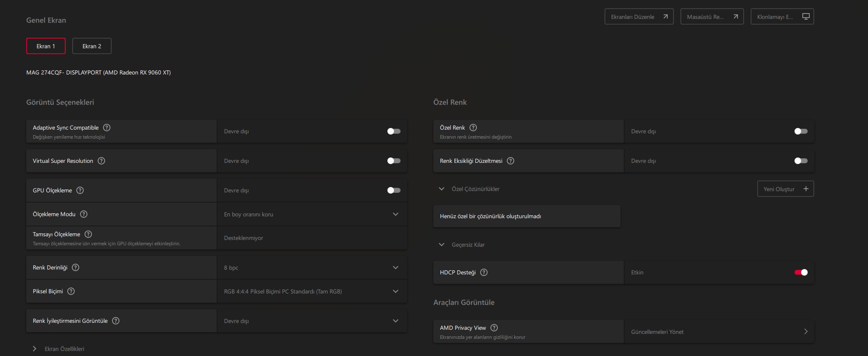Click Özel Renk help question icon
This screenshot has height=356, width=868.
(473, 128)
